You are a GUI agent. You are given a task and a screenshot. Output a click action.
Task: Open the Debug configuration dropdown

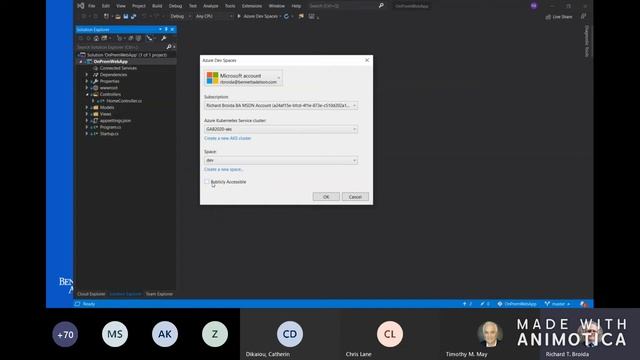pyautogui.click(x=180, y=16)
